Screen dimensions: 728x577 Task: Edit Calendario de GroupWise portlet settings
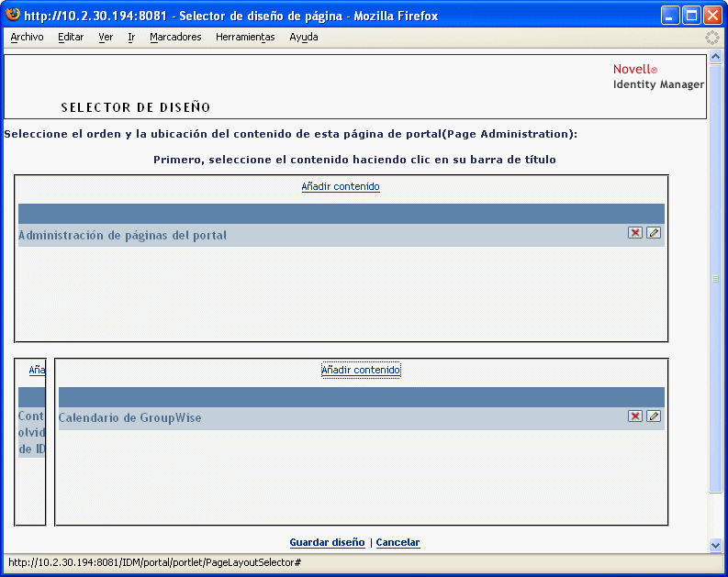click(x=654, y=416)
